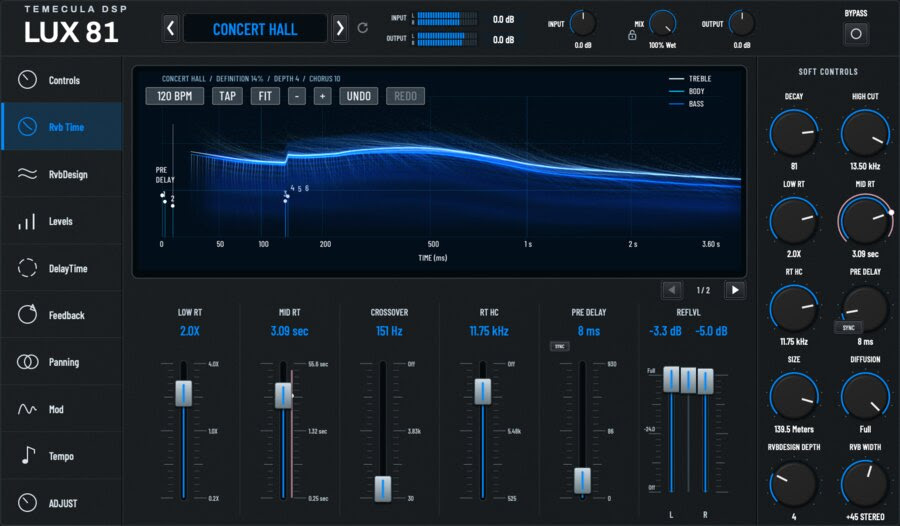Screen dimensions: 900x526
Task: Open the Tempo page label
Action: (61, 457)
